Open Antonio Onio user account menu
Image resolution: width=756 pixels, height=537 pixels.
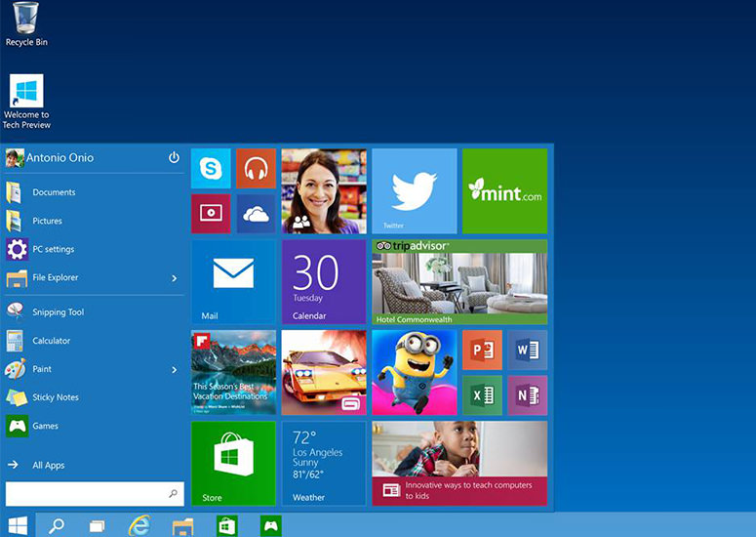tap(50, 158)
